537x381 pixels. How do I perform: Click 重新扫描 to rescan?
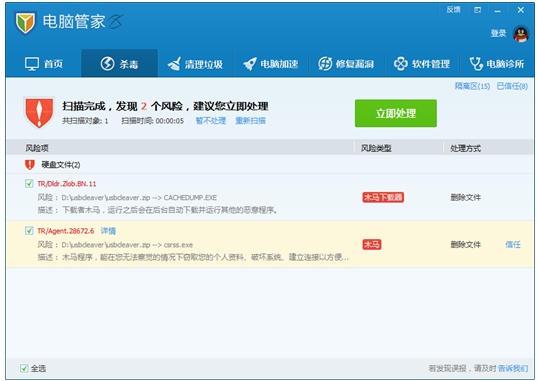[x=250, y=121]
